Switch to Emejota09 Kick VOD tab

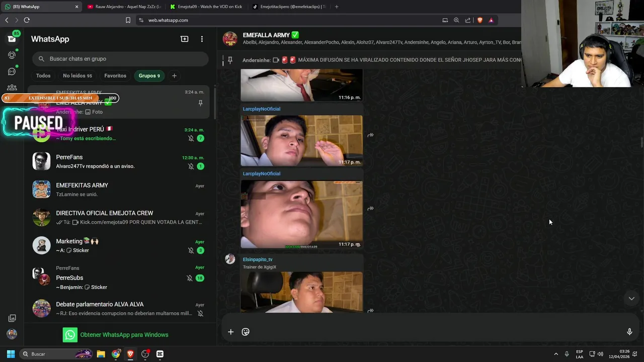pyautogui.click(x=206, y=7)
